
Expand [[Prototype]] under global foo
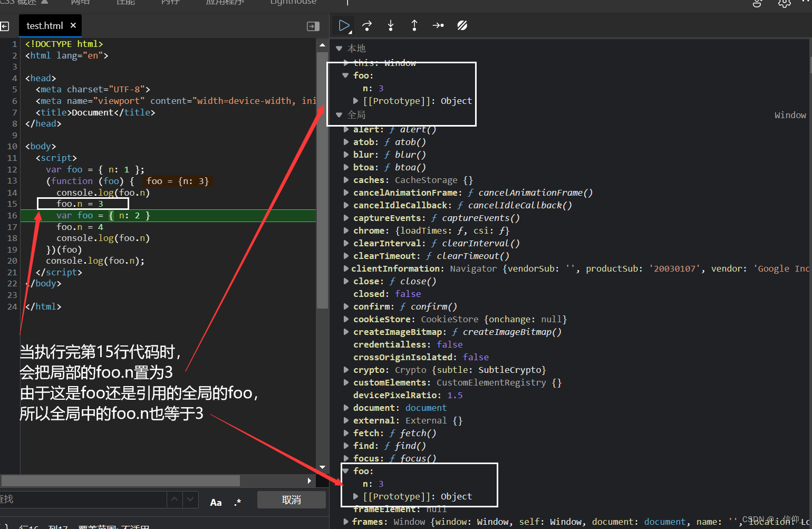(356, 496)
